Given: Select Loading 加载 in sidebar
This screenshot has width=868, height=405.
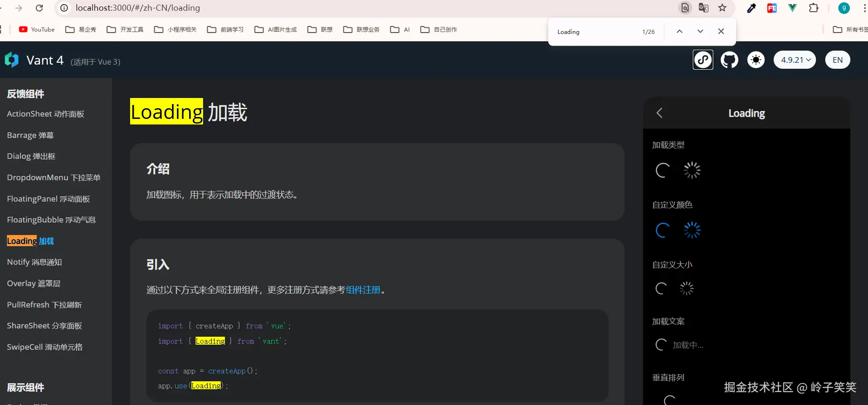Looking at the screenshot, I should 30,241.
